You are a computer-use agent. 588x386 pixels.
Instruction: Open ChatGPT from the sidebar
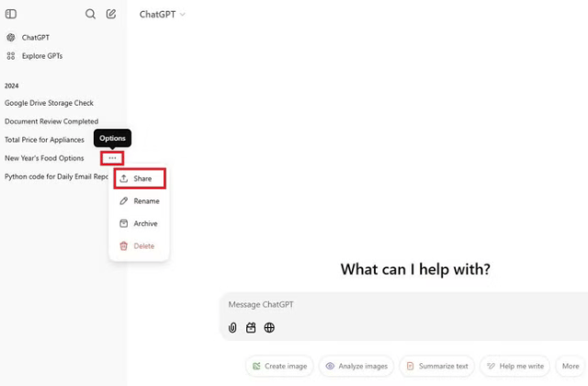point(35,38)
